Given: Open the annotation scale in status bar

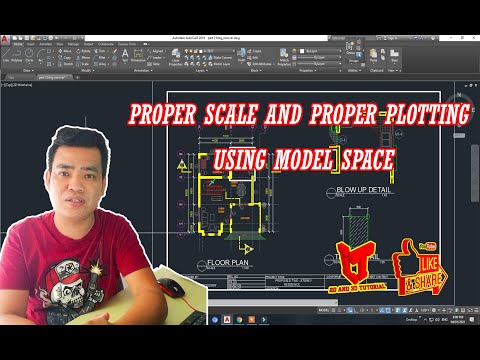Looking at the screenshot, I should (x=424, y=310).
